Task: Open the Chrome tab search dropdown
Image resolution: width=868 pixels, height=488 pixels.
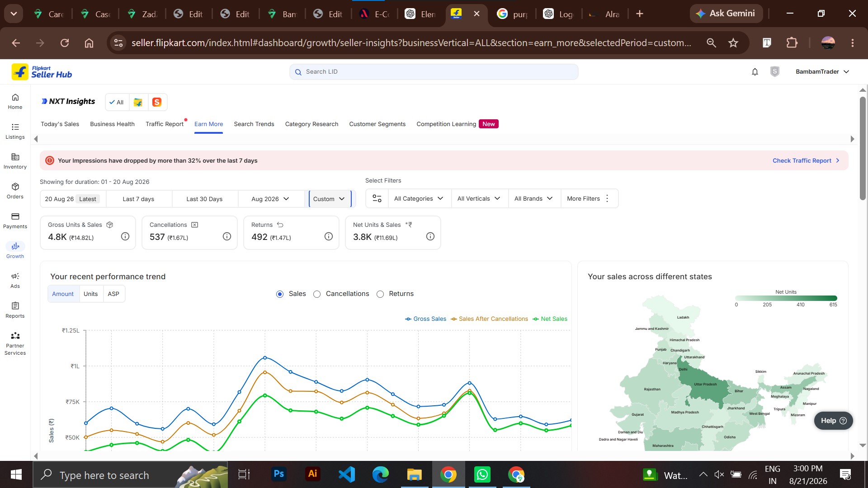Action: (x=14, y=14)
